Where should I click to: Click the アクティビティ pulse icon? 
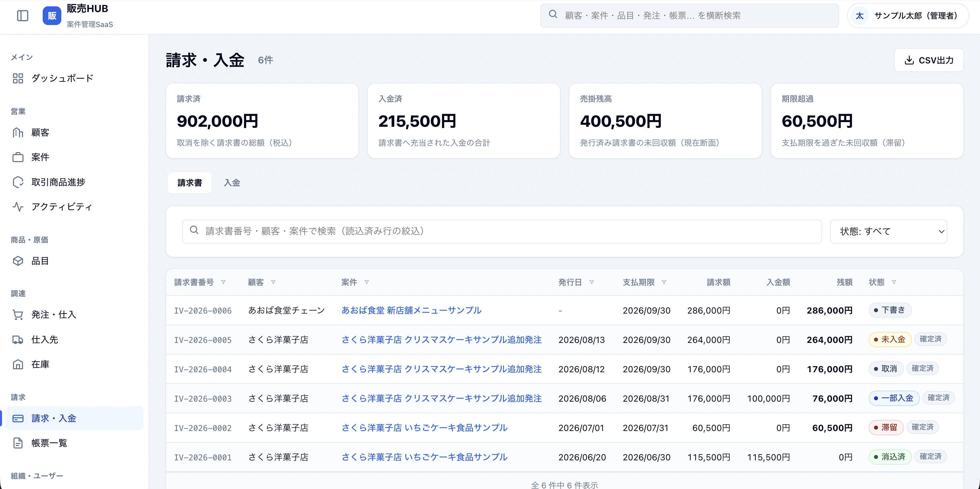click(x=18, y=207)
